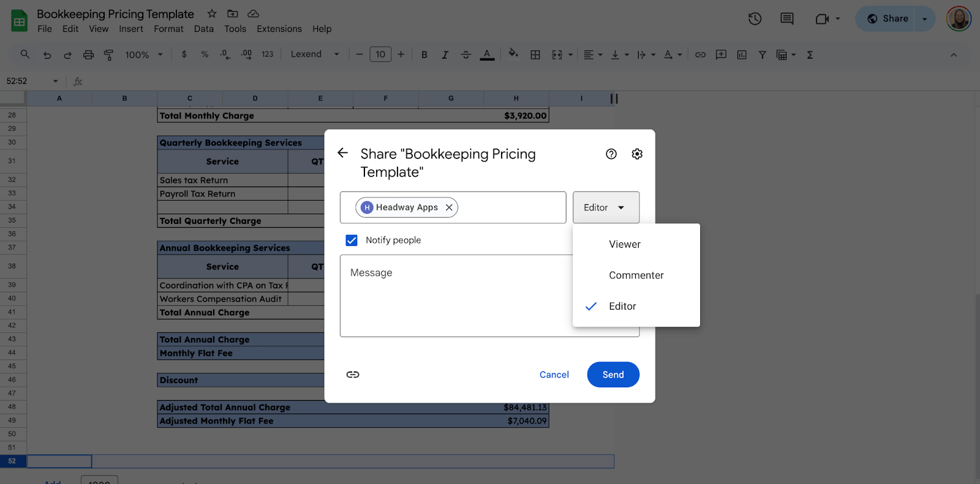The height and width of the screenshot is (484, 980).
Task: Click the back arrow in Share dialog
Action: [x=343, y=153]
